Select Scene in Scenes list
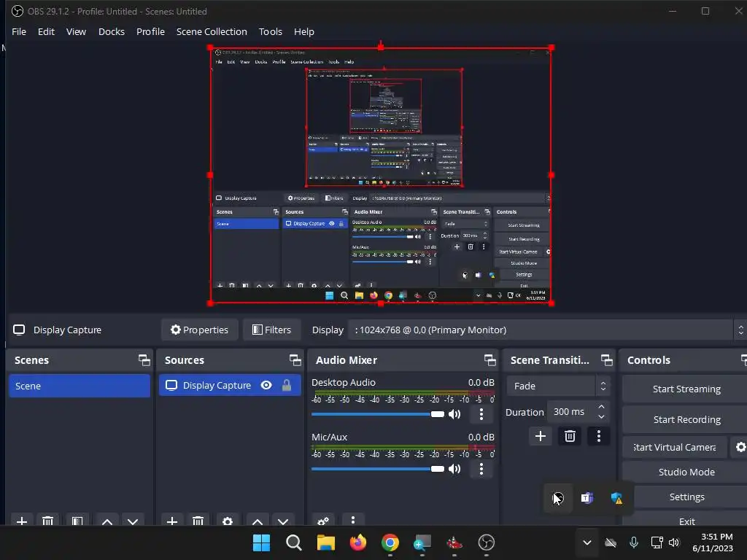Image resolution: width=747 pixels, height=560 pixels. (x=79, y=386)
